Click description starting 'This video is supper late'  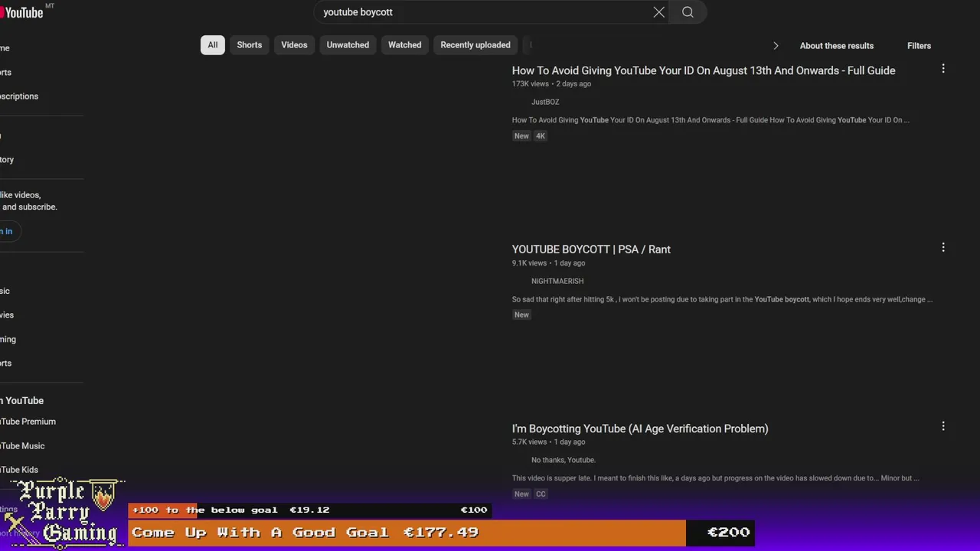click(715, 478)
